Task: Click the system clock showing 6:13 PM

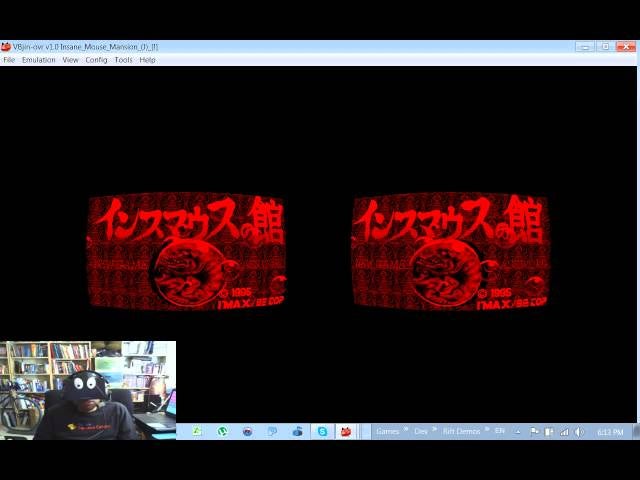Action: point(609,432)
